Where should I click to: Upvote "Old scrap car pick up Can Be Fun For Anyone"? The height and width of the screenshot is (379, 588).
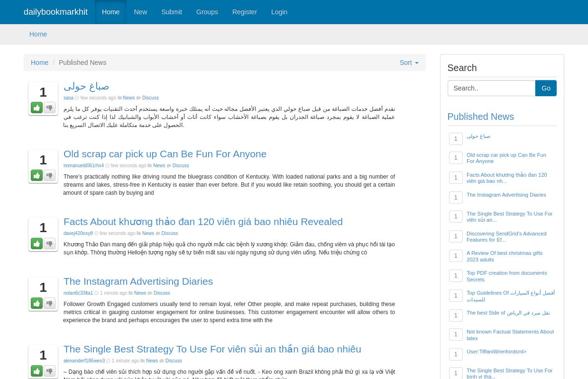tap(37, 175)
